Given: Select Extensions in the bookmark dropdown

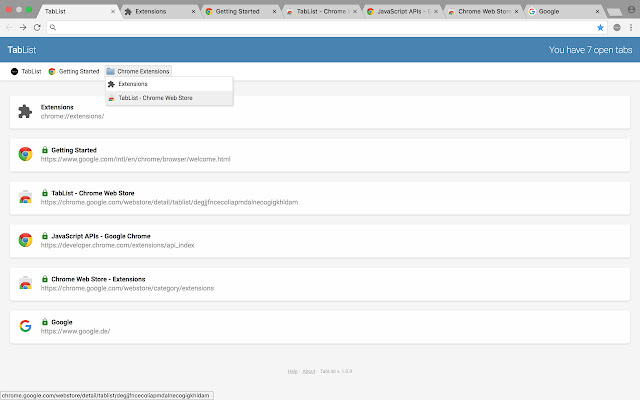Looking at the screenshot, I should (169, 84).
